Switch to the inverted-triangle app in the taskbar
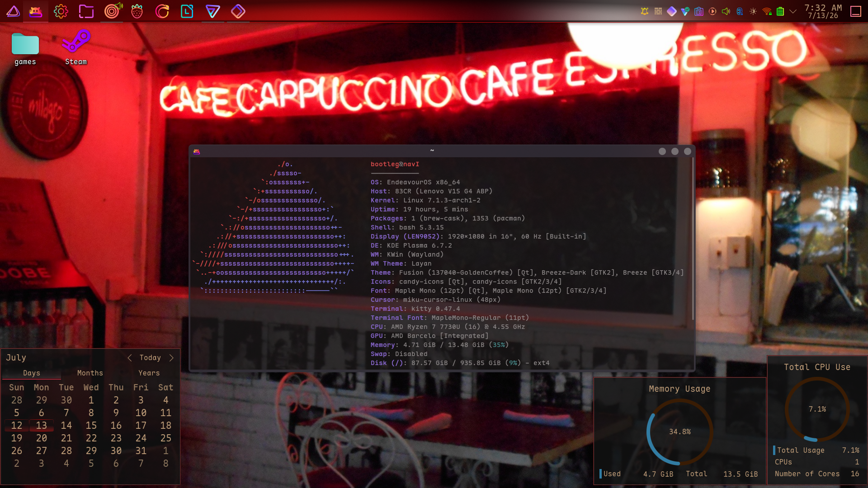Viewport: 868px width, 488px height. pos(212,11)
